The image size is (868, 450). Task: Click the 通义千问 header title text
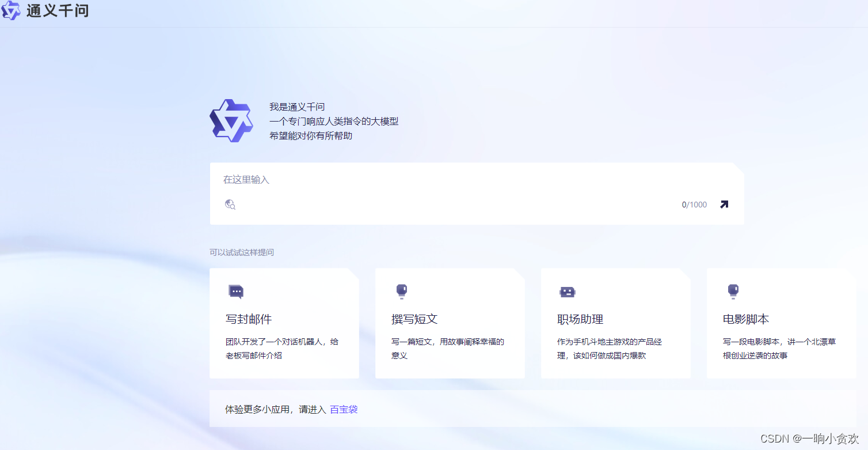58,10
